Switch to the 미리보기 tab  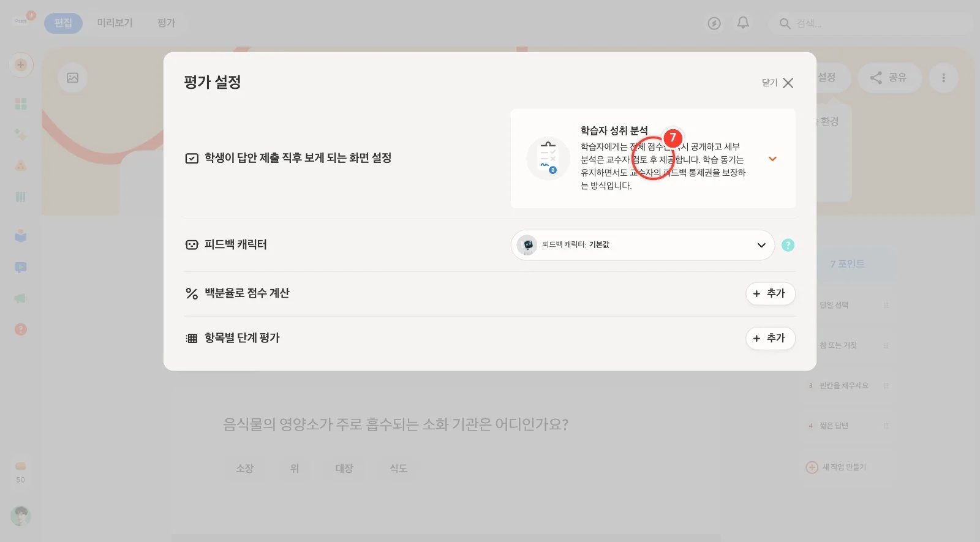coord(115,23)
